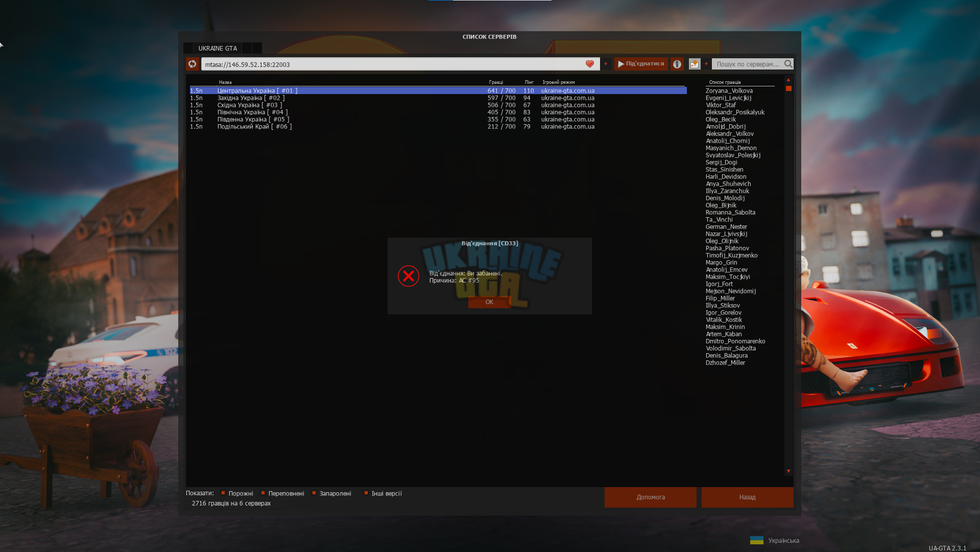This screenshot has width=980, height=552.
Task: Sort by the Ігровий режим column header
Action: [x=559, y=82]
